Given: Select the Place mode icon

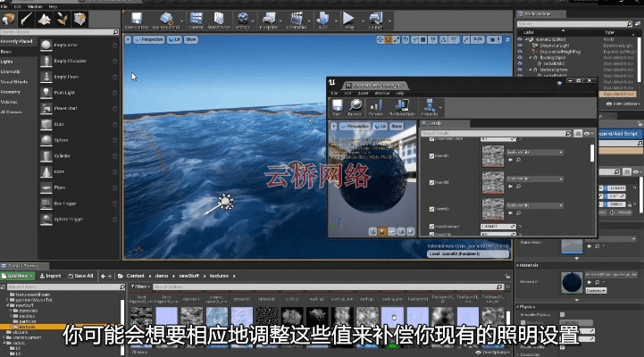Looking at the screenshot, I should point(8,19).
